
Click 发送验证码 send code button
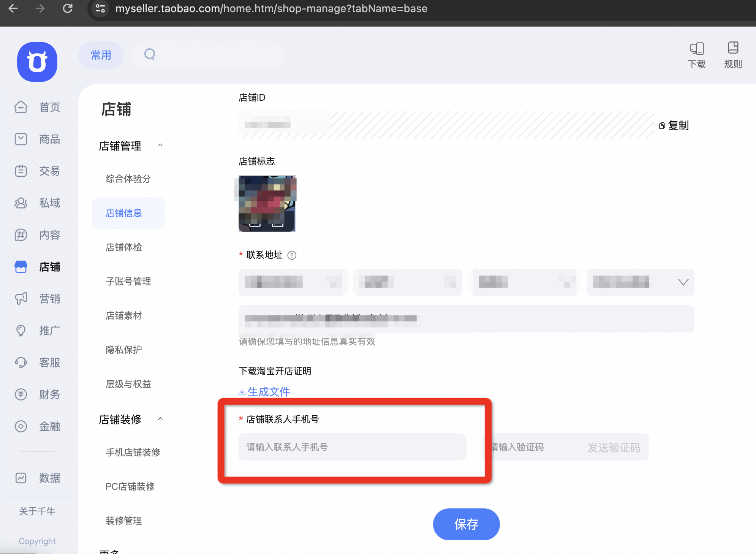(614, 448)
